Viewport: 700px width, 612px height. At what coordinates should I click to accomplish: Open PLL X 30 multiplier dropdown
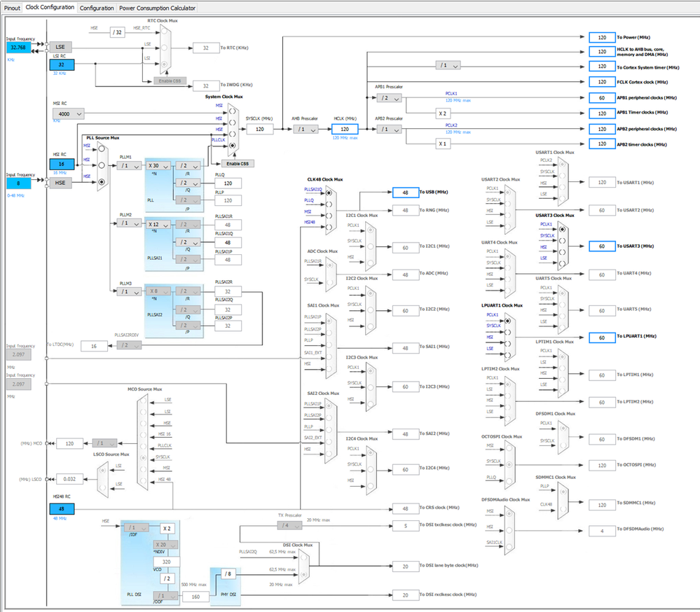pyautogui.click(x=158, y=165)
